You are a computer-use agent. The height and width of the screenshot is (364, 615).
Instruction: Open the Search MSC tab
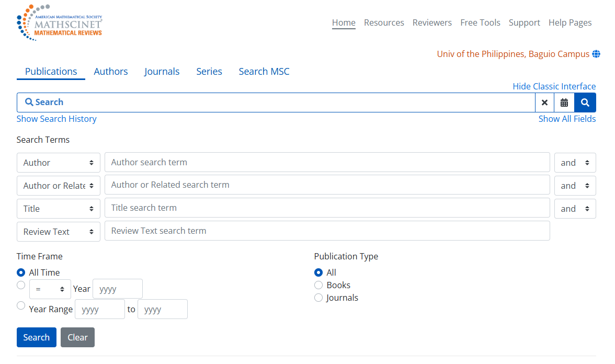264,72
